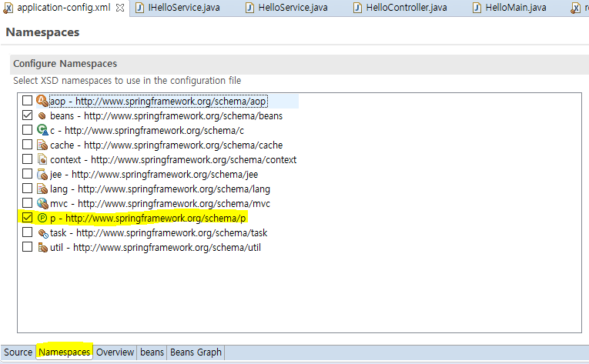The width and height of the screenshot is (589, 364).
Task: Enable the lang namespace checkbox
Action: pos(27,189)
